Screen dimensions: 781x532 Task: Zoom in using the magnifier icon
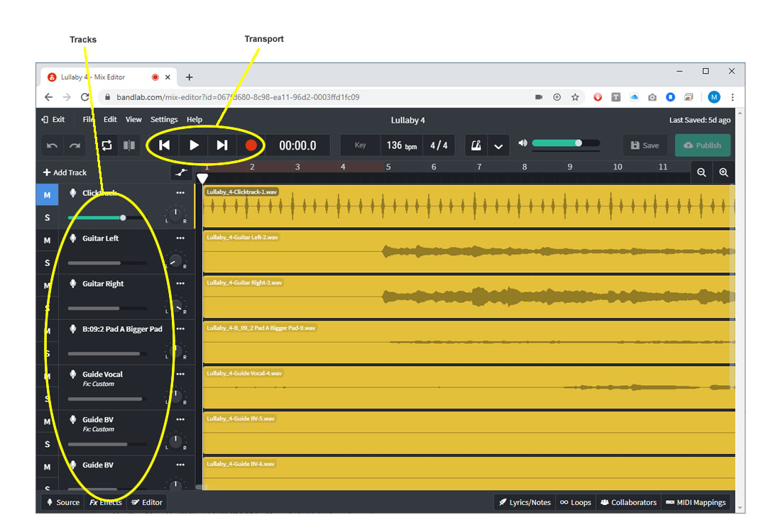[x=723, y=172]
